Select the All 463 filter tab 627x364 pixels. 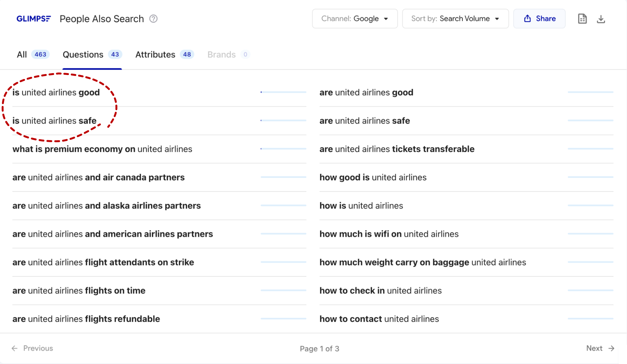32,54
